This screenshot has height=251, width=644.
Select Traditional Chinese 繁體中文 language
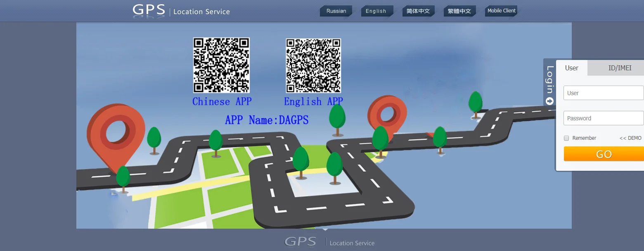459,11
